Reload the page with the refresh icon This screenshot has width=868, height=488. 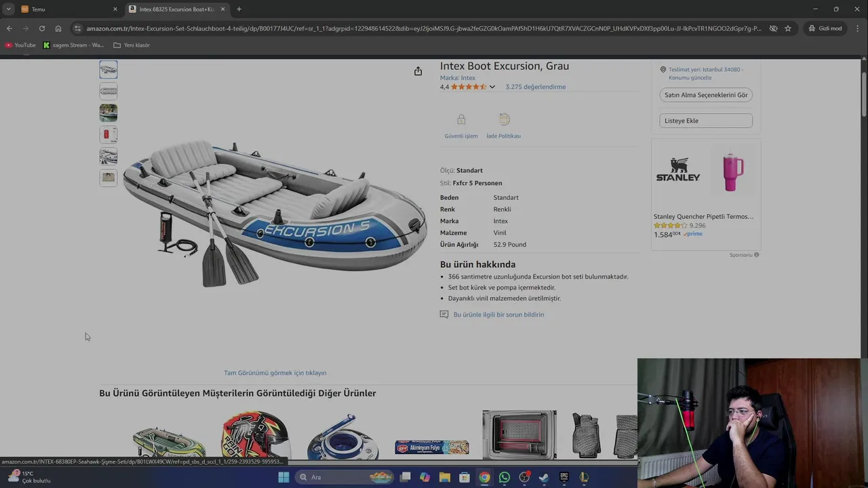click(41, 28)
